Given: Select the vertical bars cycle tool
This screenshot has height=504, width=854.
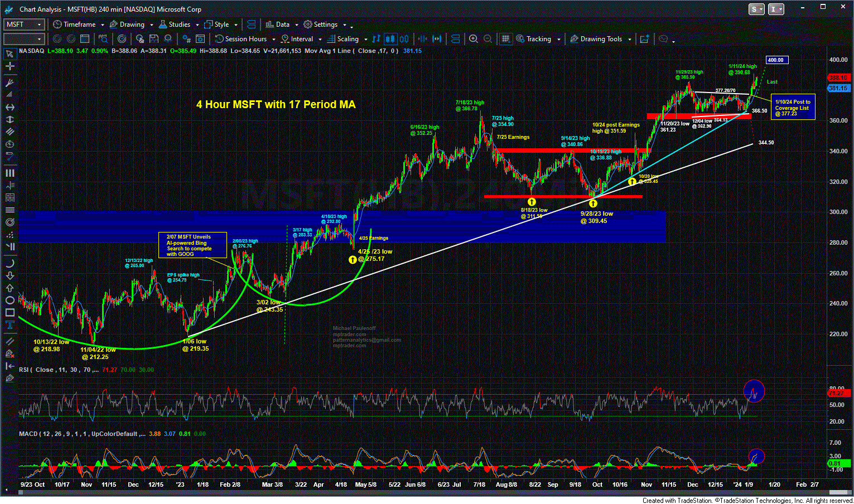Looking at the screenshot, I should click(9, 173).
